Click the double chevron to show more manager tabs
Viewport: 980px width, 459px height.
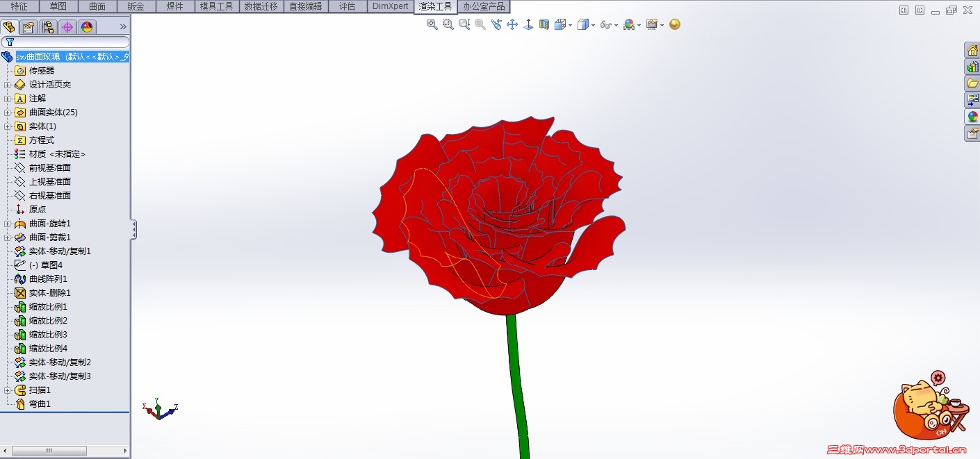(123, 27)
